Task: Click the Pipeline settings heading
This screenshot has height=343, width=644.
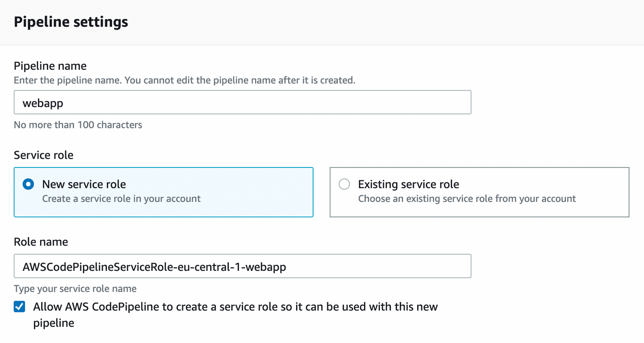Action: [x=71, y=21]
